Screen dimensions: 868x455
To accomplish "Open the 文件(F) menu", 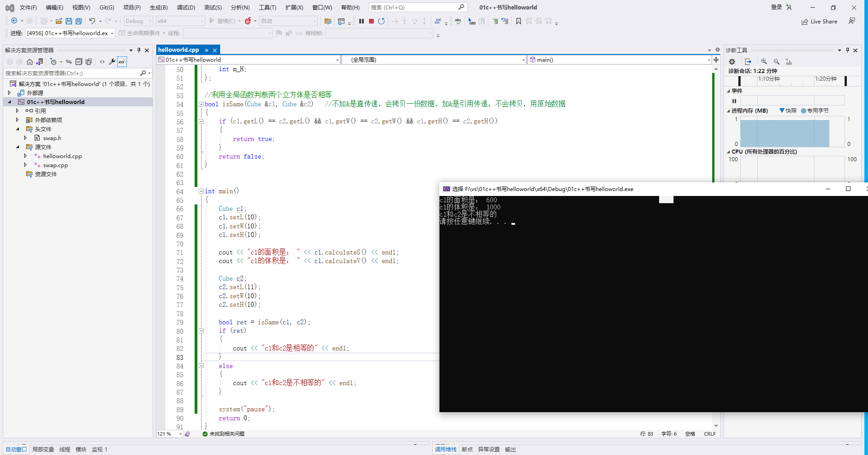I will click(x=28, y=7).
